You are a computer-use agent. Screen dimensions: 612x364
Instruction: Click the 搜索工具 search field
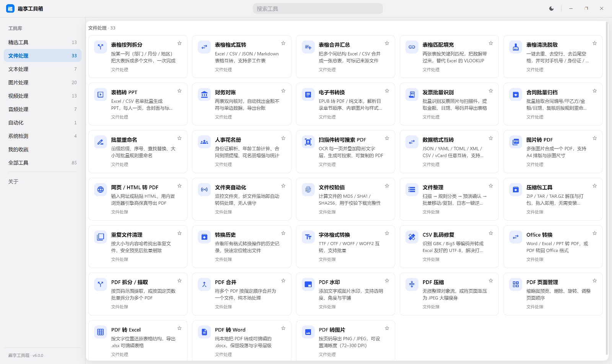[x=318, y=8]
